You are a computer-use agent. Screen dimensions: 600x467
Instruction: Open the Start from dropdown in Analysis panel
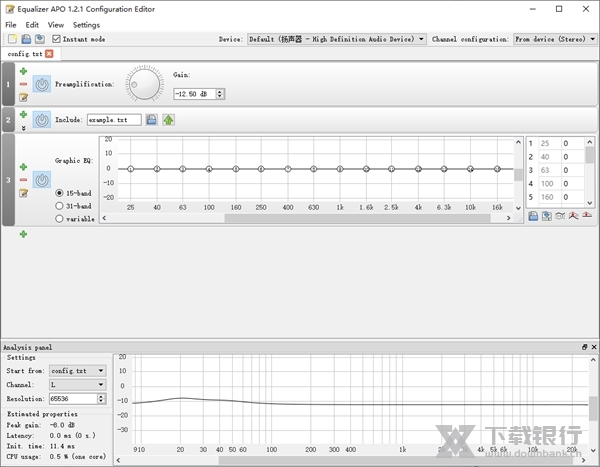pos(77,370)
